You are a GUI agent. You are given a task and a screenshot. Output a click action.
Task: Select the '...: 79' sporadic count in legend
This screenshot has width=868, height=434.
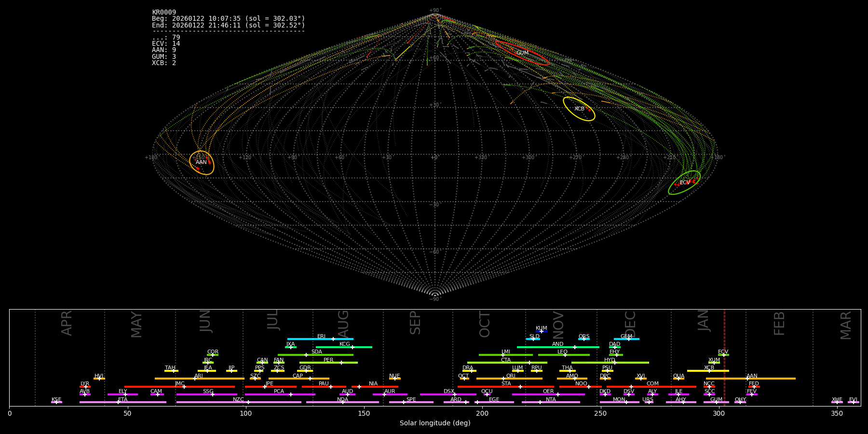click(x=166, y=38)
